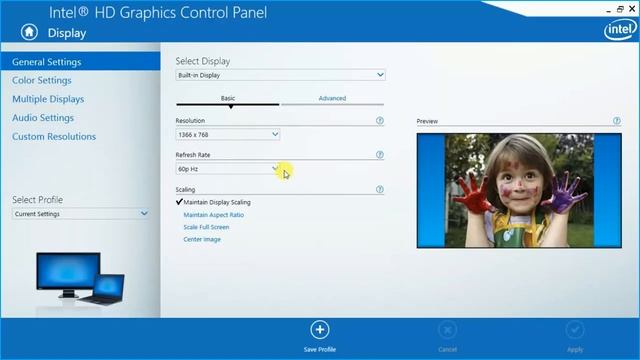
Task: Click the monitor and laptop illustration
Action: (80, 279)
